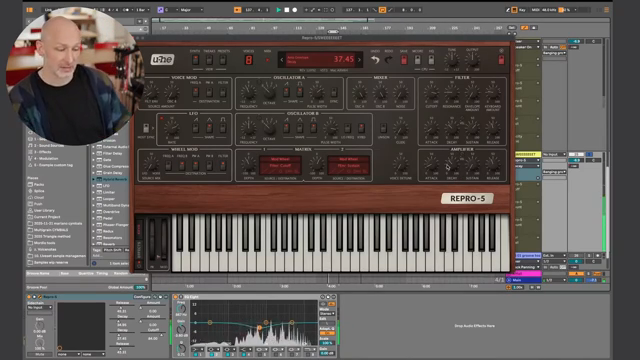
Task: Open the Global Amount field in Groove Pool
Action: (x=141, y=287)
